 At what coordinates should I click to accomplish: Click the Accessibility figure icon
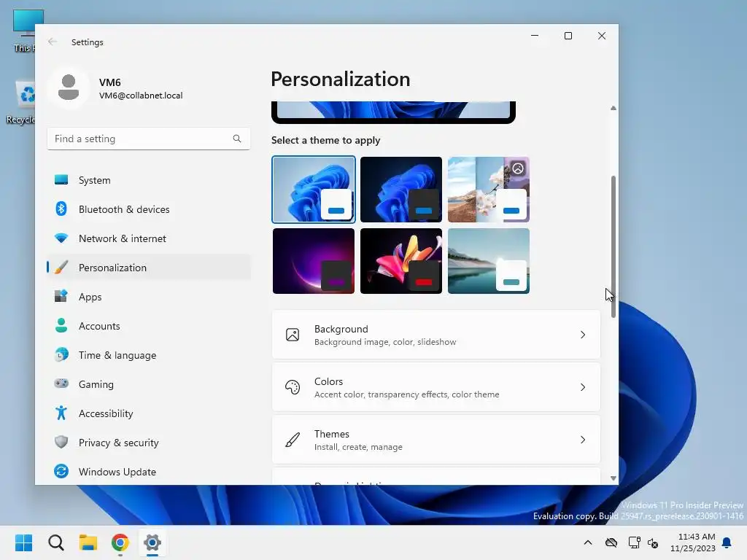[x=61, y=413]
